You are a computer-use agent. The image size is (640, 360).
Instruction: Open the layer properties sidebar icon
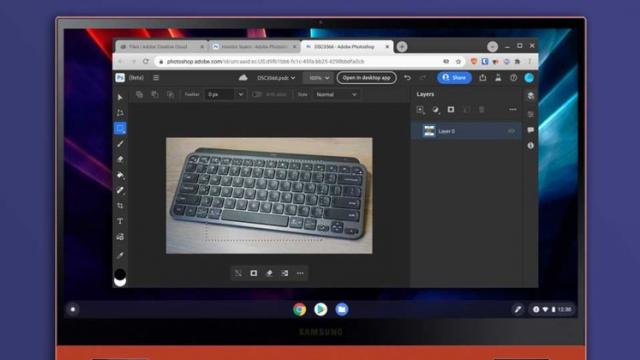pyautogui.click(x=531, y=114)
